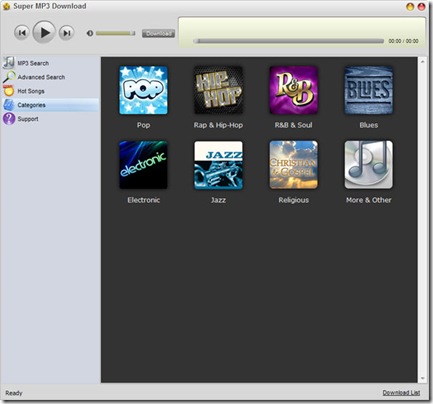The image size is (433, 404).
Task: Start playback with the Play button
Action: 44,32
